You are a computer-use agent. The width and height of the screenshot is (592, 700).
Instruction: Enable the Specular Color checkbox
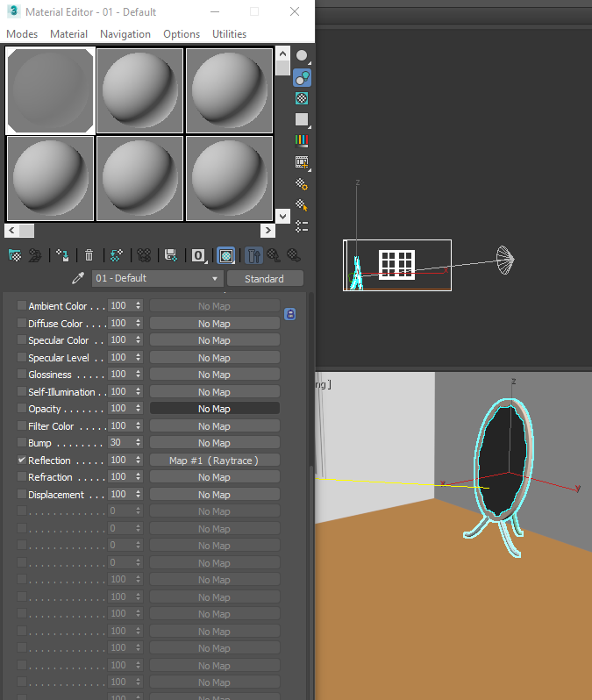[x=21, y=339]
